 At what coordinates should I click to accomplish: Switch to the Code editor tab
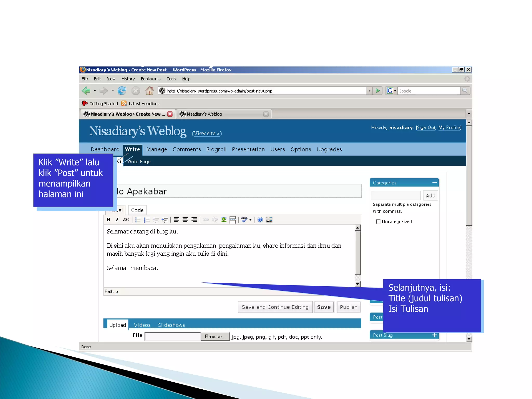137,210
